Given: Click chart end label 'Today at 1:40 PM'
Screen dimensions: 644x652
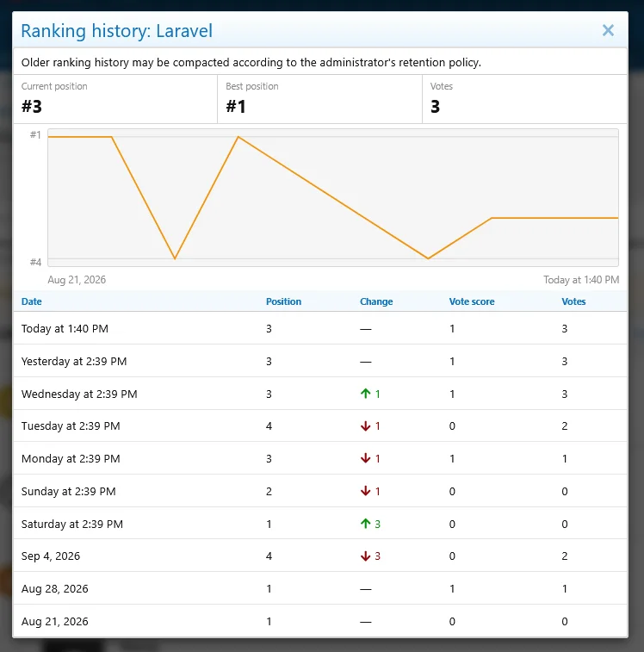Looking at the screenshot, I should [x=581, y=279].
